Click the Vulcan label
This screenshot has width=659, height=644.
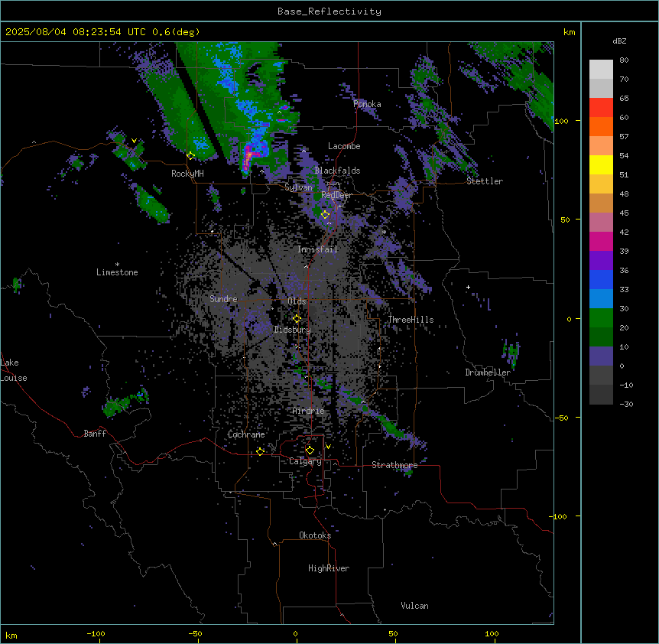(x=415, y=606)
